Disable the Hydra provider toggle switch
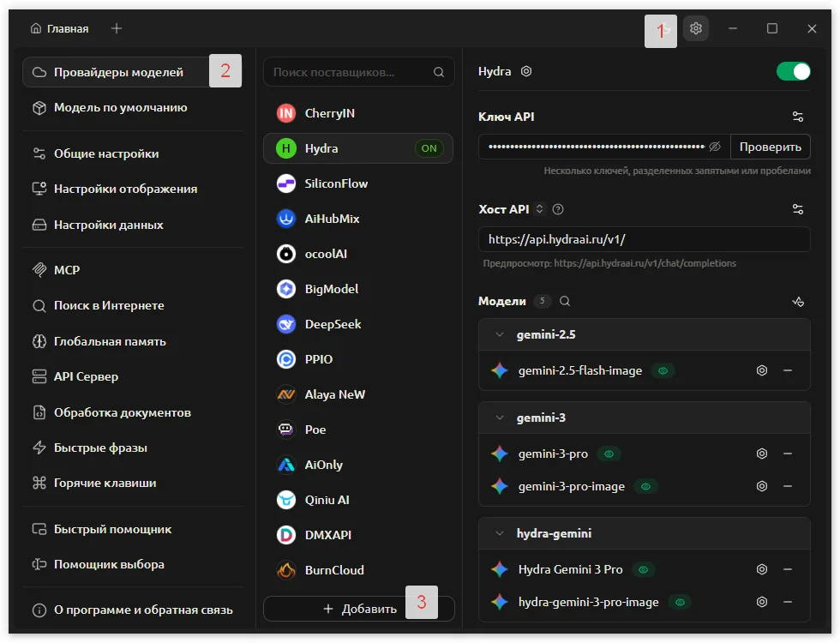840x643 pixels. [793, 72]
